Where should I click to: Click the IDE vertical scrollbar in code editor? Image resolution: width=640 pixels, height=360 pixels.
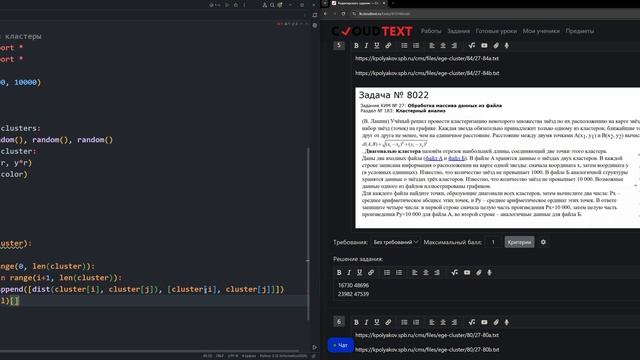click(308, 233)
